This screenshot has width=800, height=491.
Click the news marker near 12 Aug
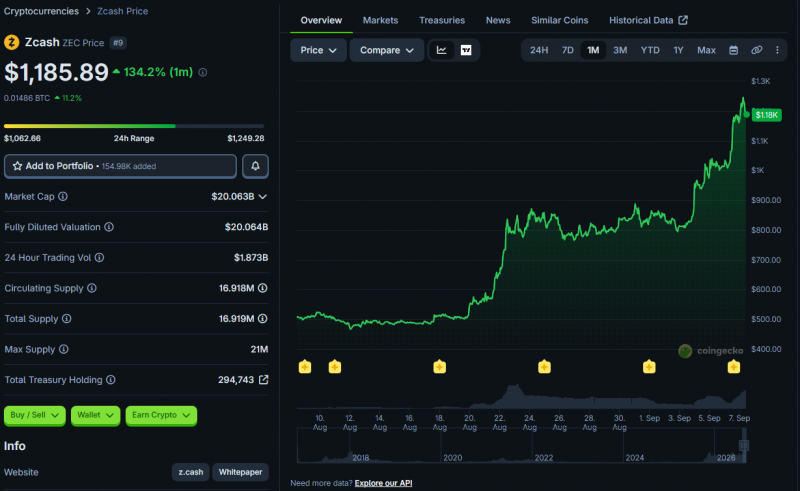coord(335,366)
